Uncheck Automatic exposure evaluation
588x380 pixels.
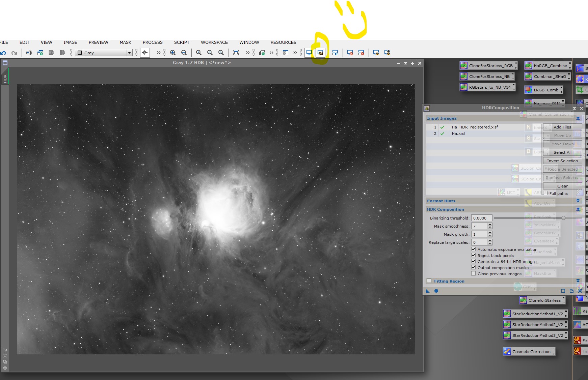coord(474,249)
